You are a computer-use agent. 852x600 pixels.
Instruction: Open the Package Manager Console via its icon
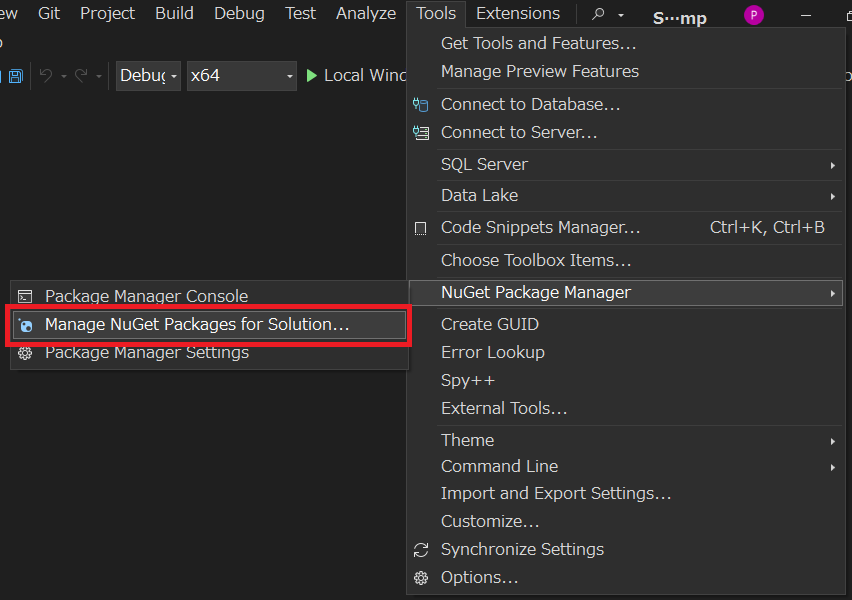pyautogui.click(x=26, y=296)
